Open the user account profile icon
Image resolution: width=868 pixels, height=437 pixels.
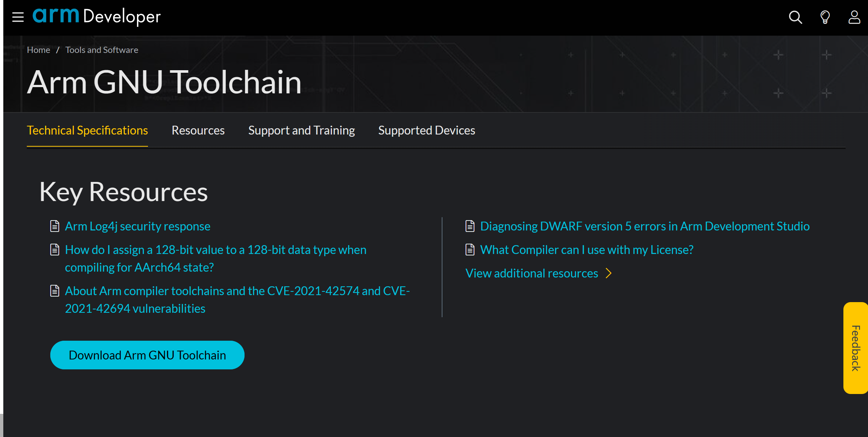[x=854, y=17]
